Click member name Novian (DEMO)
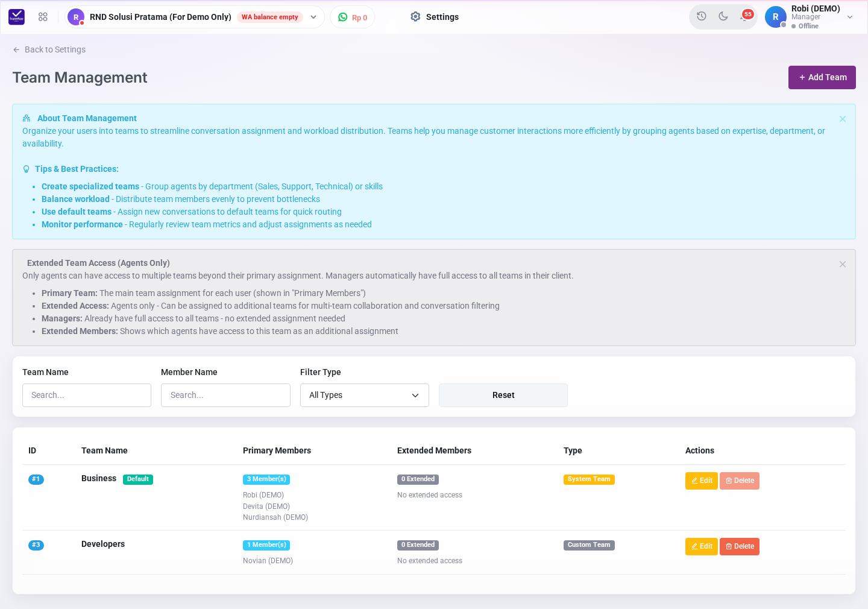 268,561
